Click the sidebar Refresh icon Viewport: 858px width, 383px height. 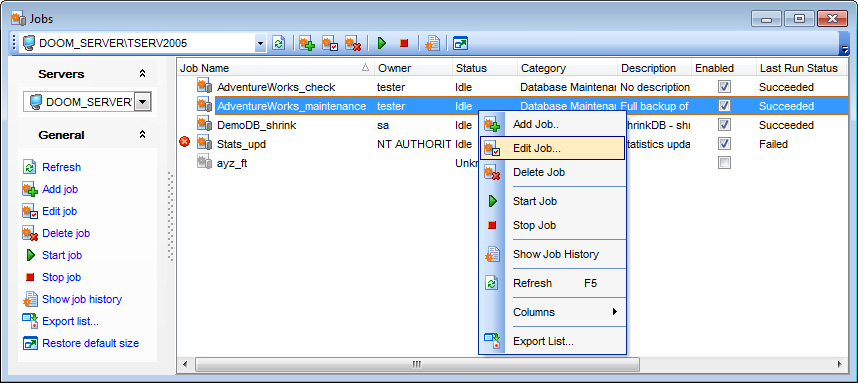[x=30, y=167]
